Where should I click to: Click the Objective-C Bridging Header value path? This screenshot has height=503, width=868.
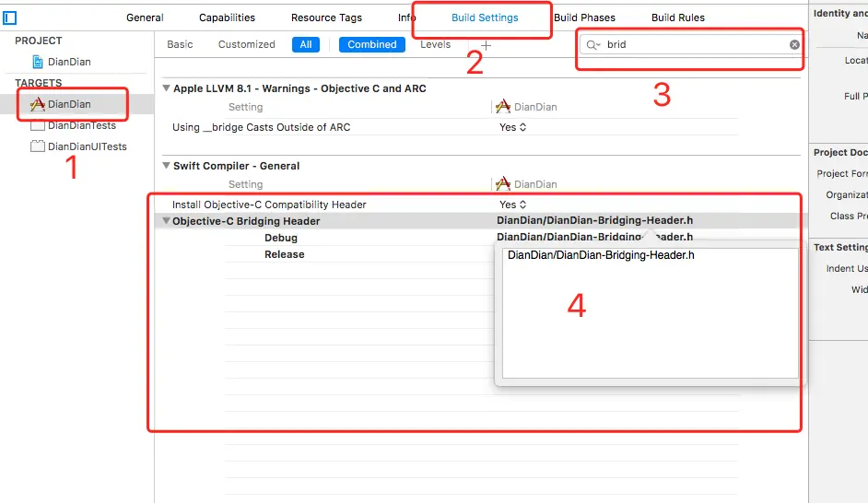[594, 220]
